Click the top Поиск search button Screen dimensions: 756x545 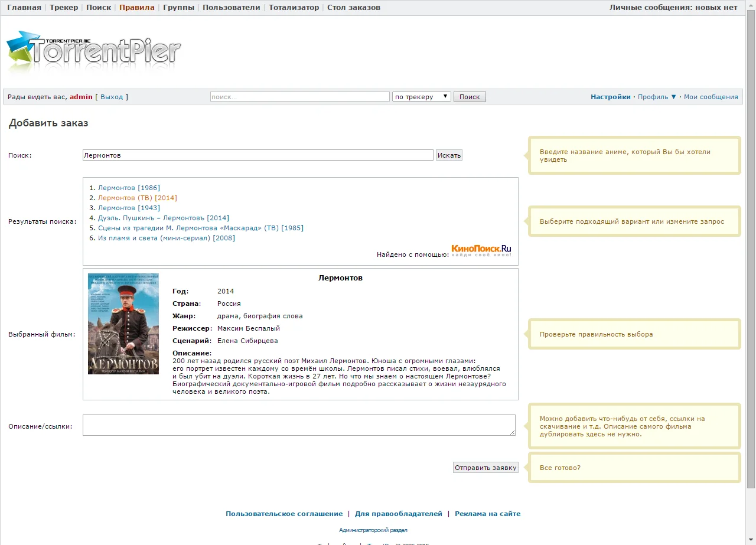[x=470, y=97]
